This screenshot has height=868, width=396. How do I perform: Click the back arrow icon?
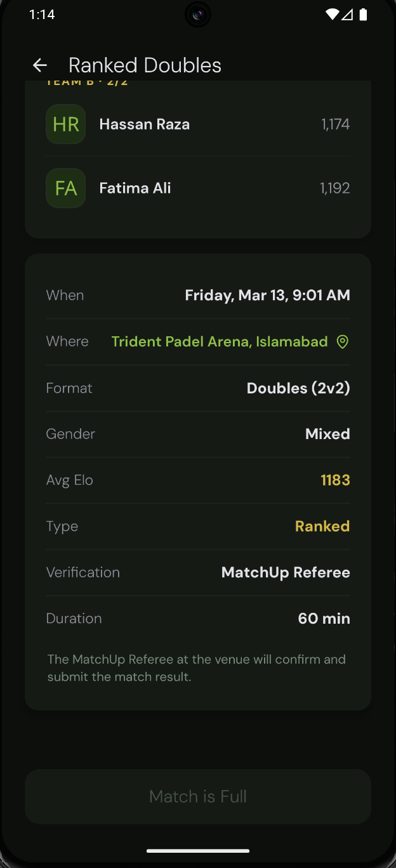pos(39,65)
